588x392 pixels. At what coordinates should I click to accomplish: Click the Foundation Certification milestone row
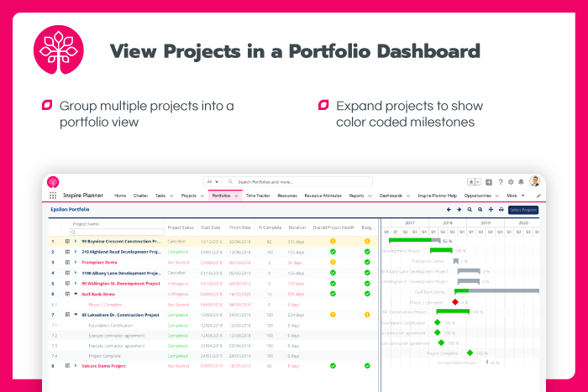(x=213, y=326)
